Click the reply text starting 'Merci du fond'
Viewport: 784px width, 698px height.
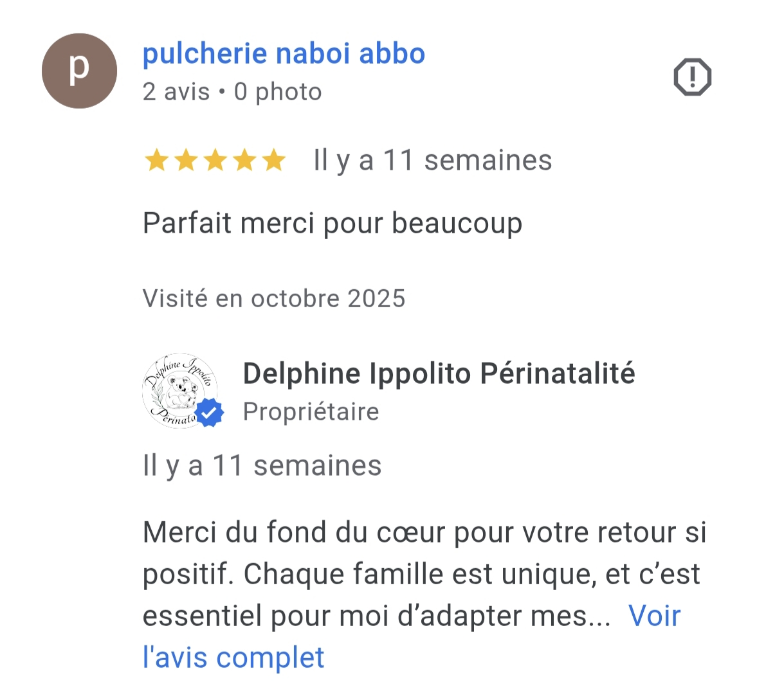424,533
